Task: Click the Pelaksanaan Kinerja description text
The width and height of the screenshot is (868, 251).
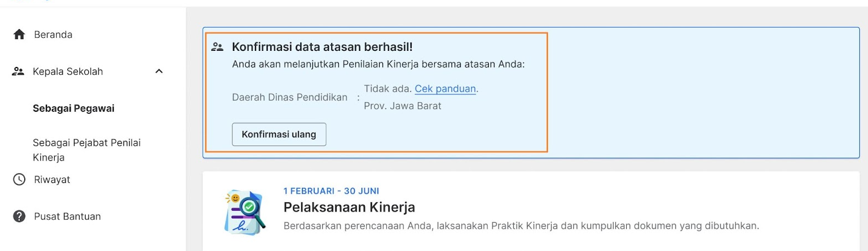Action: (521, 226)
